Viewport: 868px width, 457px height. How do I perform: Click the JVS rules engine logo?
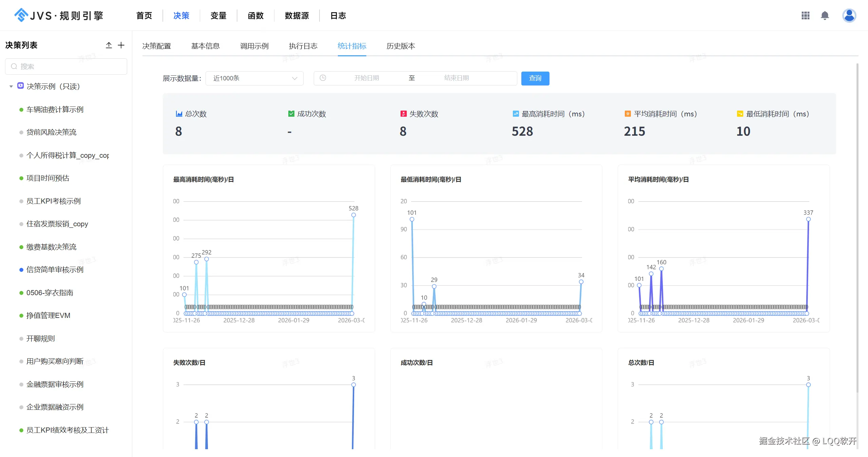pos(58,16)
